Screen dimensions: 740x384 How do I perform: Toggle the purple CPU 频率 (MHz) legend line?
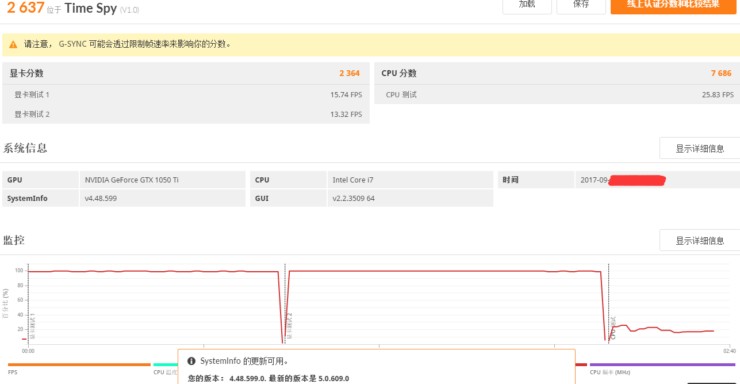tap(662, 365)
